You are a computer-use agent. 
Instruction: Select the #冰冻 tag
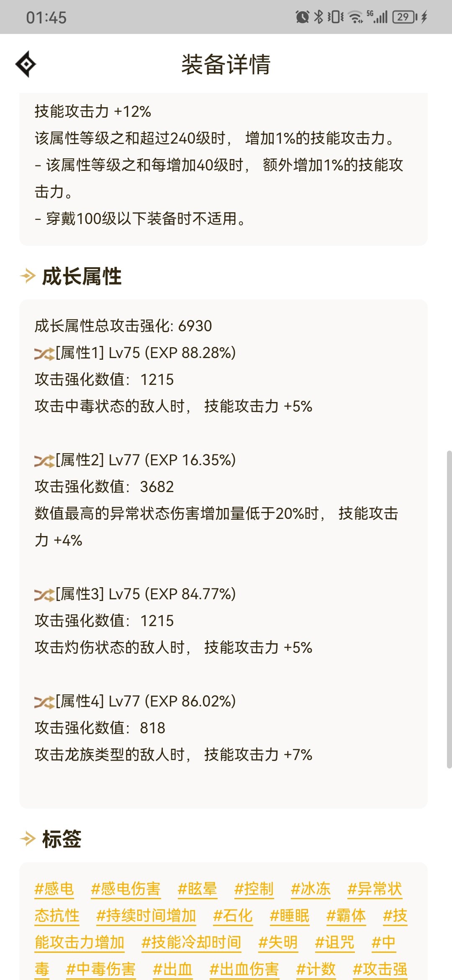point(311,889)
